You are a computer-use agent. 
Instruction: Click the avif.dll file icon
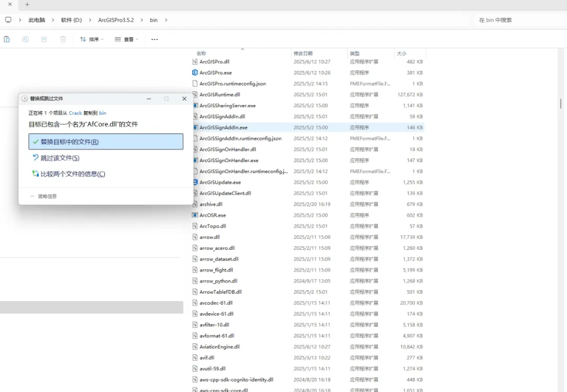click(195, 358)
